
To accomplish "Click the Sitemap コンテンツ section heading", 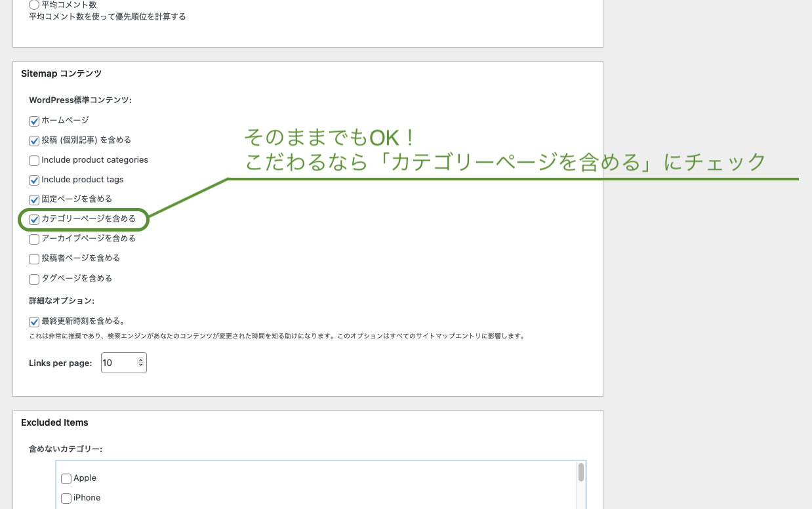I will pos(61,74).
